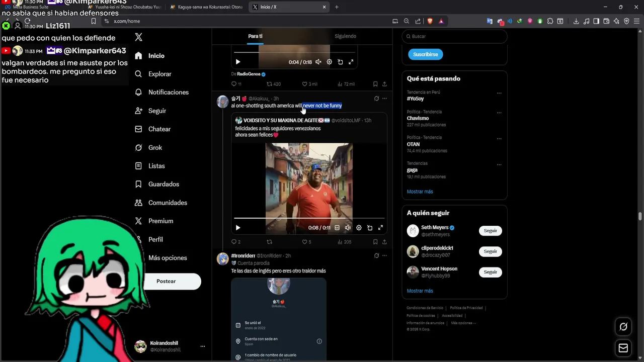The height and width of the screenshot is (362, 644).
Task: Like the Akakuu_ post with 5 likes
Action: point(306,242)
